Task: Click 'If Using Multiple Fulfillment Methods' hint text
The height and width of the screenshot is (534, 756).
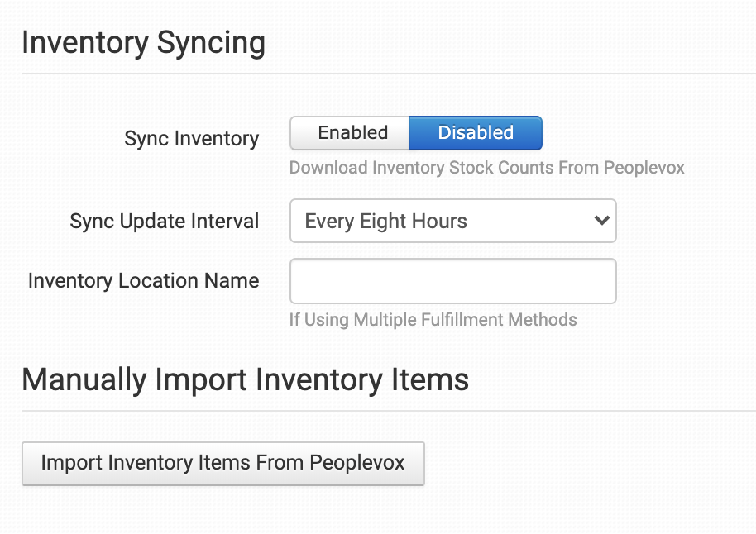Action: 433,319
